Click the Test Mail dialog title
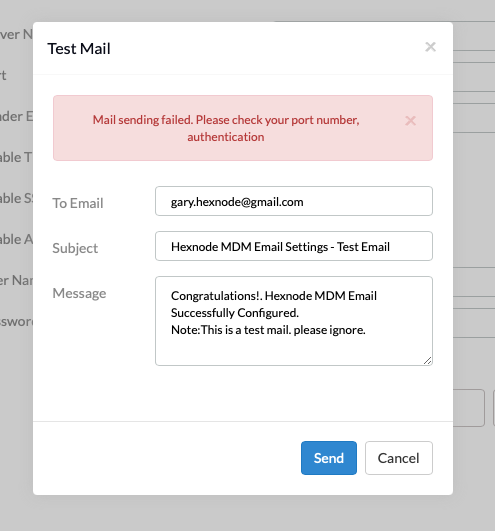495x531 pixels. tap(79, 48)
